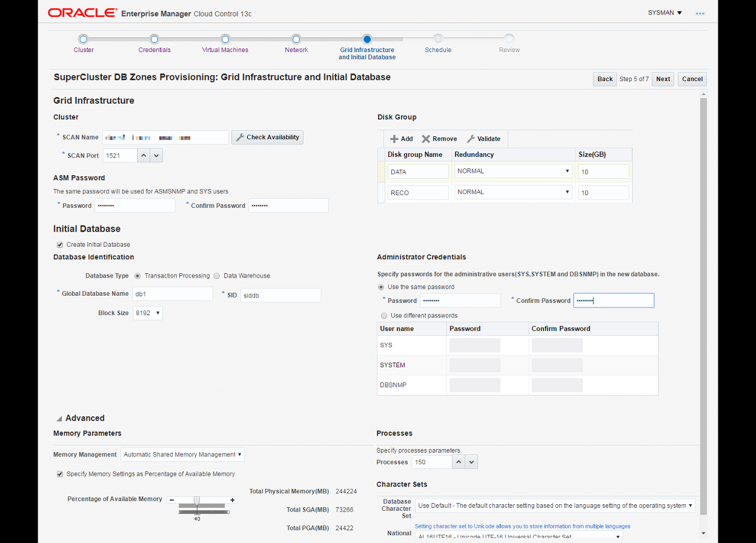The height and width of the screenshot is (543, 756).
Task: Click the SID input field
Action: click(x=280, y=295)
